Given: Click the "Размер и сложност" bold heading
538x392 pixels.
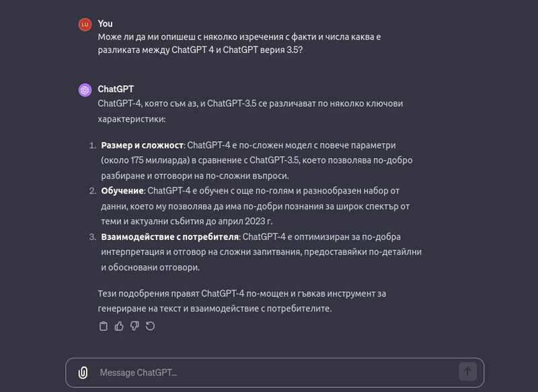Looking at the screenshot, I should [142, 145].
